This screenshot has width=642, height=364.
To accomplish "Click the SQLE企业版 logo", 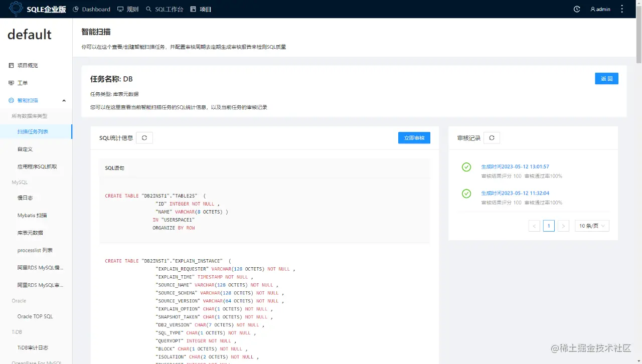I will click(x=38, y=9).
